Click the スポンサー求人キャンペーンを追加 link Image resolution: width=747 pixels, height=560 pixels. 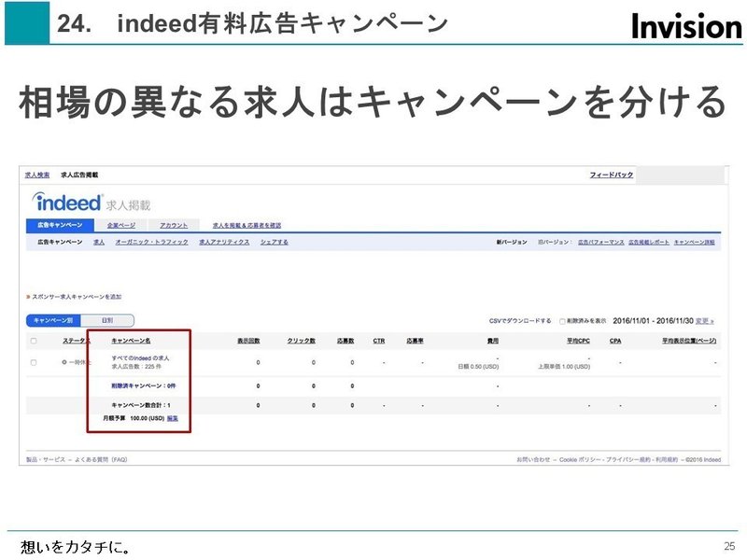[77, 297]
